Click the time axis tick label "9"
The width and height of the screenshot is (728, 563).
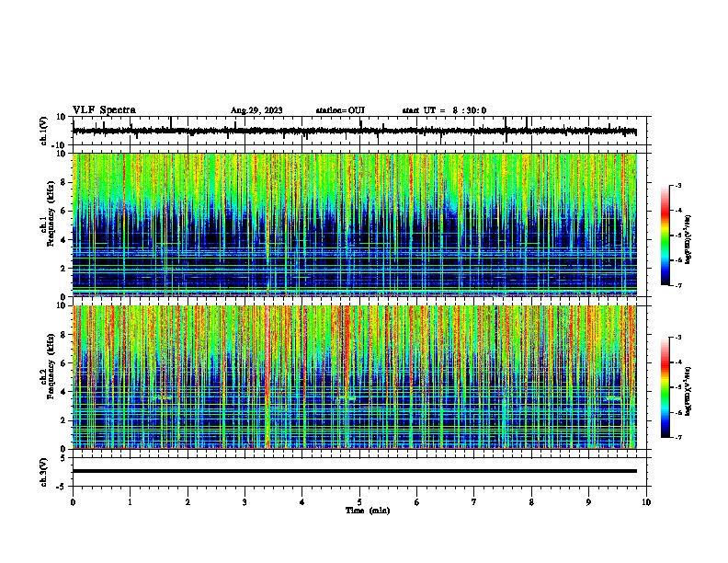(x=588, y=502)
